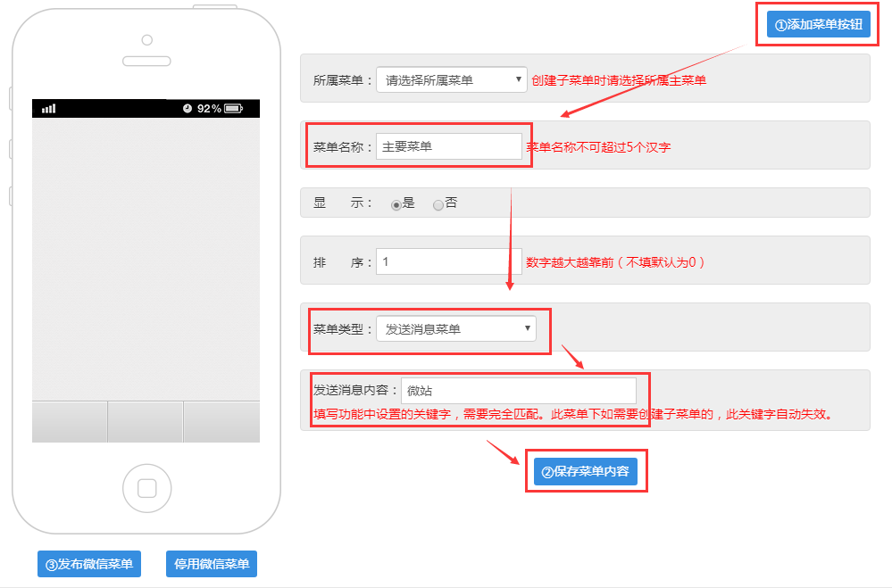
Task: Focus the 菜单名称 text field
Action: 448,146
